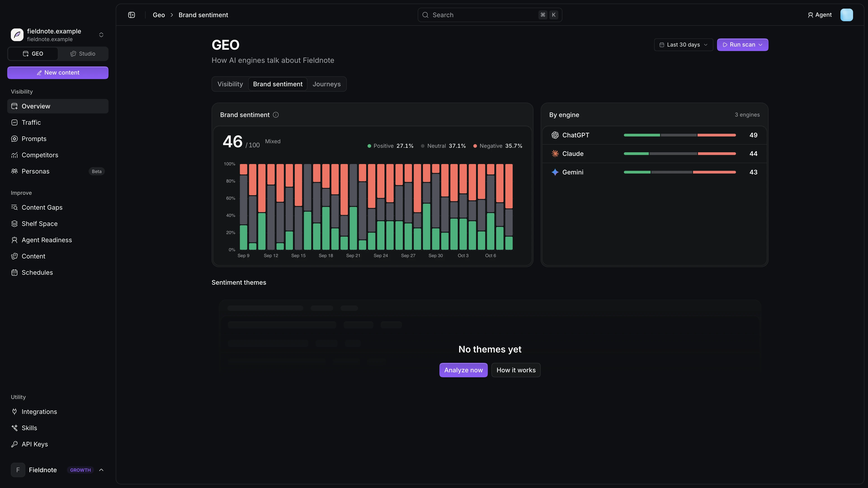Expand the Fieldnote Growth account menu
Viewport: 868px width, 488px height.
click(x=58, y=470)
